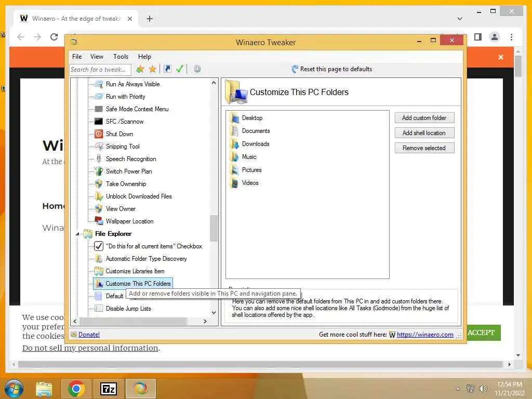
Task: Open File Explorer from the taskbar
Action: pyautogui.click(x=44, y=389)
